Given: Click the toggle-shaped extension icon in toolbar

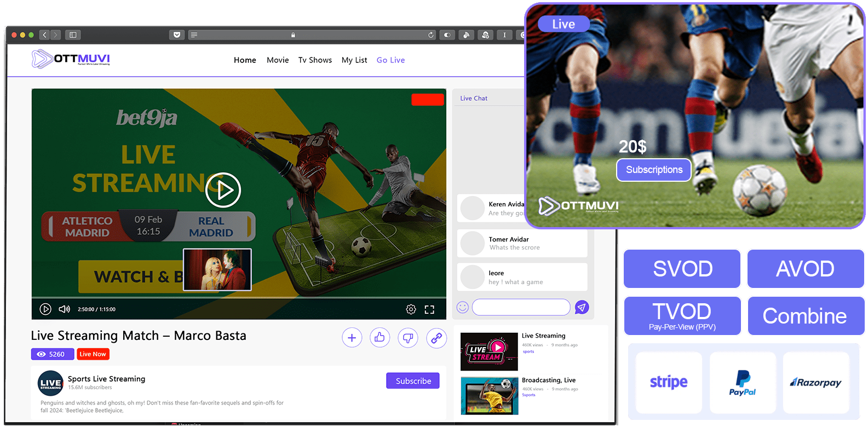Looking at the screenshot, I should pyautogui.click(x=447, y=35).
